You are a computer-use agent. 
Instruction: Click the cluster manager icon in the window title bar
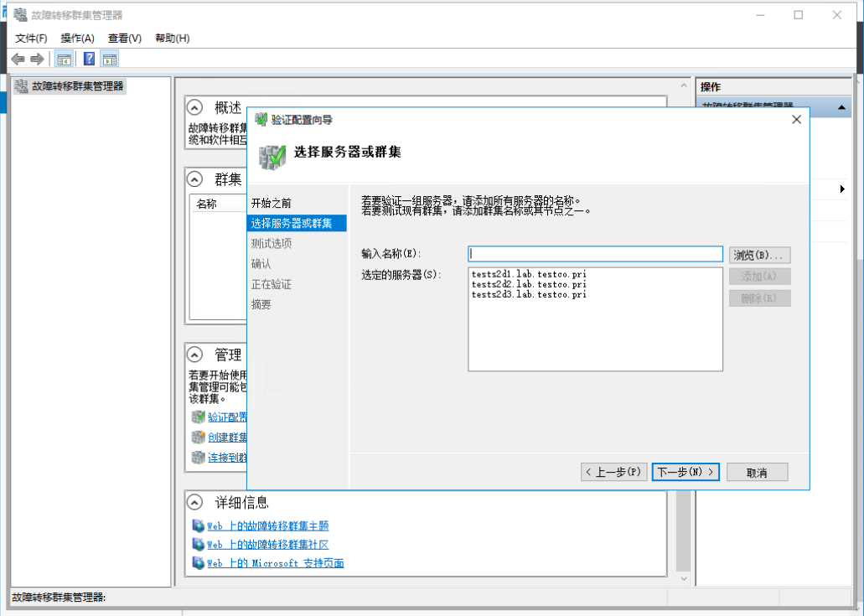[19, 14]
